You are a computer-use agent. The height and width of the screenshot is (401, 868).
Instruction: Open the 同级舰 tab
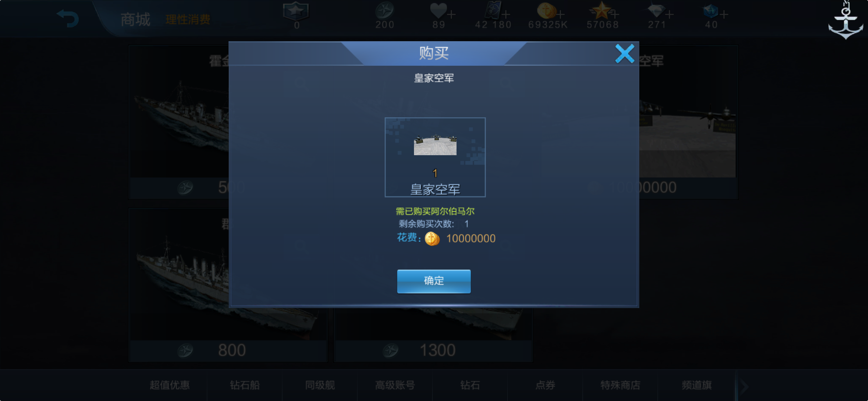tap(320, 385)
